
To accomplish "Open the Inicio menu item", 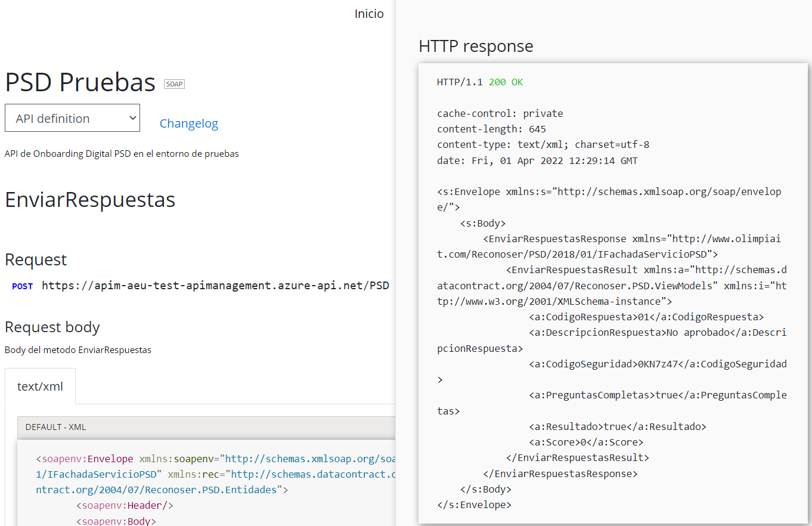I will (369, 14).
